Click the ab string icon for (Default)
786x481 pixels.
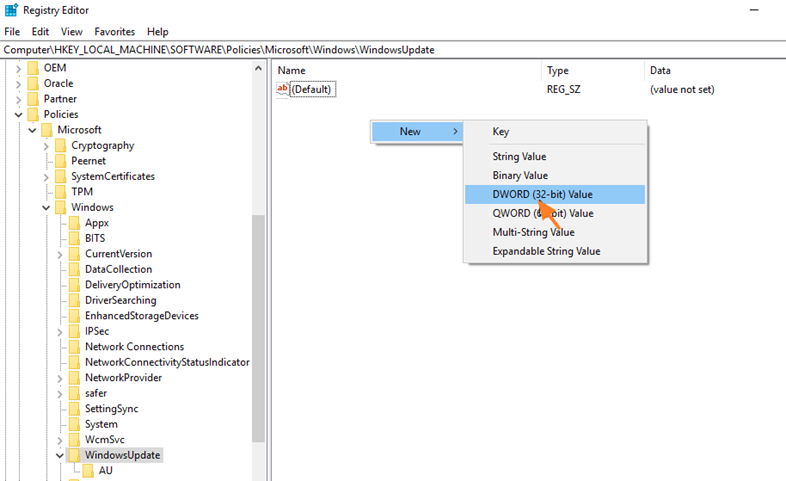283,89
